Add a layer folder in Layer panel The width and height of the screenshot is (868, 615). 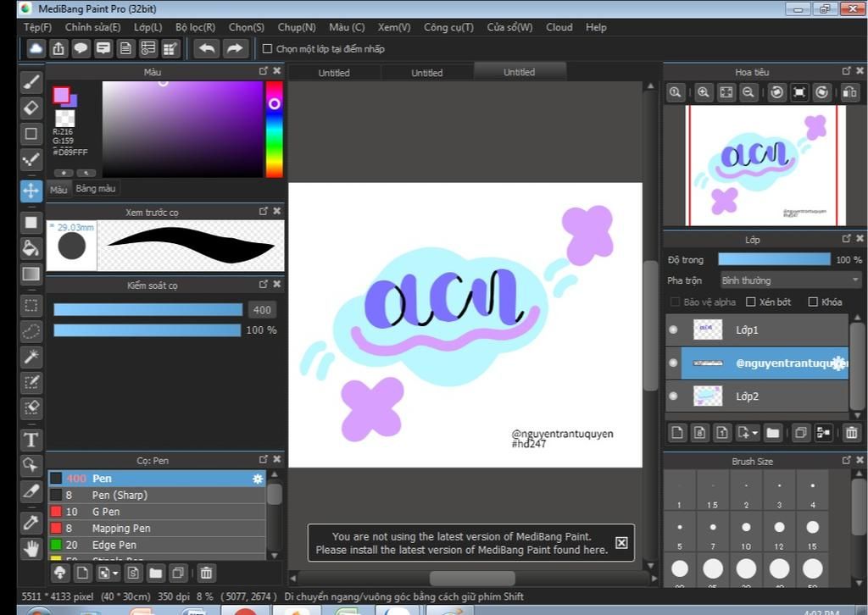[773, 433]
